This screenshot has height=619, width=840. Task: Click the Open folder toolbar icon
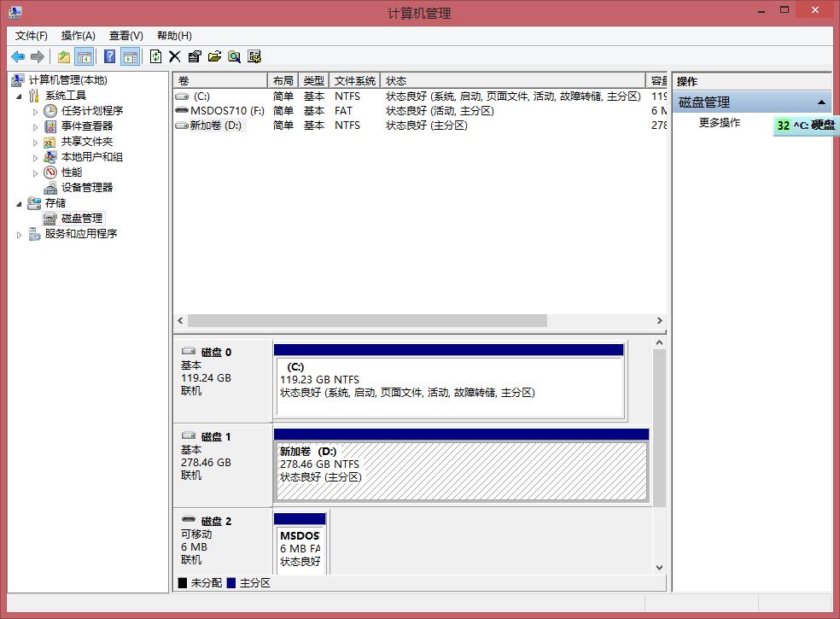(214, 56)
